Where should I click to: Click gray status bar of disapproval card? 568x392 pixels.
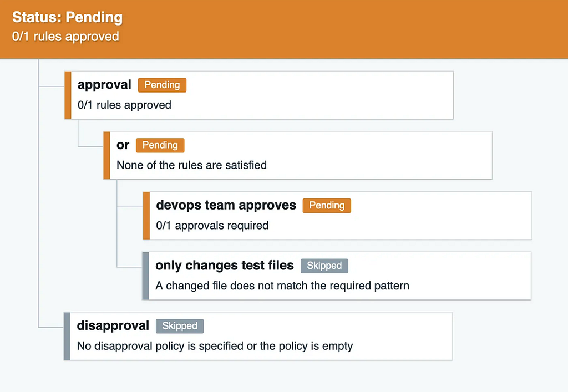click(x=67, y=336)
